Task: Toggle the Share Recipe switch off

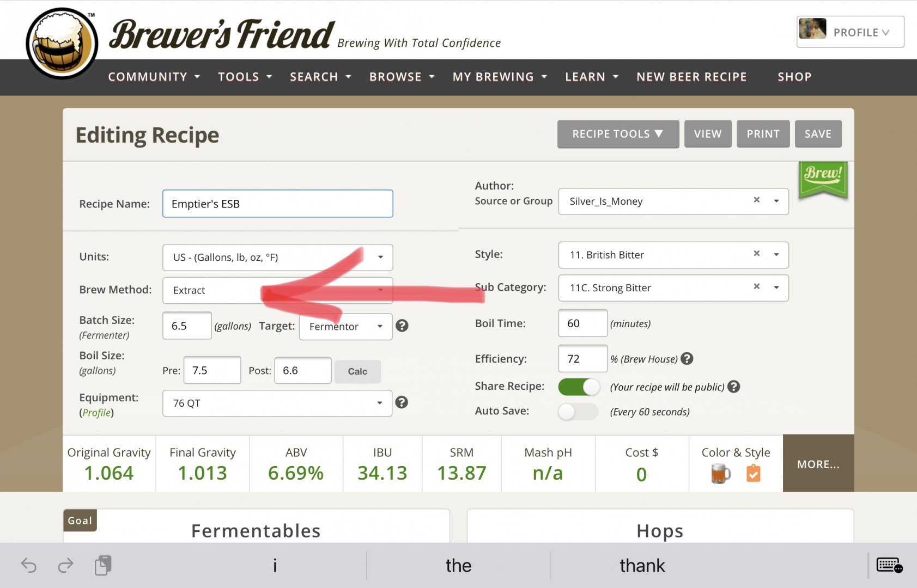Action: click(579, 387)
